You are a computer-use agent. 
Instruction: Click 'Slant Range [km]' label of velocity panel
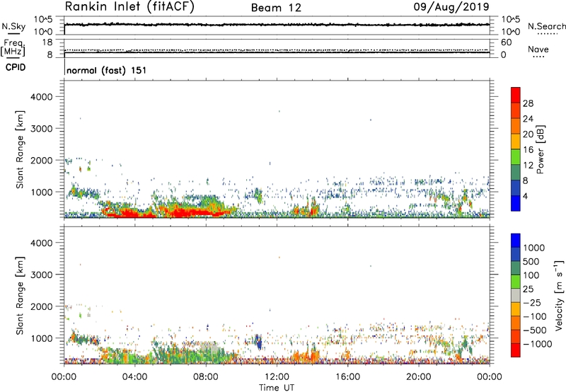click(x=20, y=296)
